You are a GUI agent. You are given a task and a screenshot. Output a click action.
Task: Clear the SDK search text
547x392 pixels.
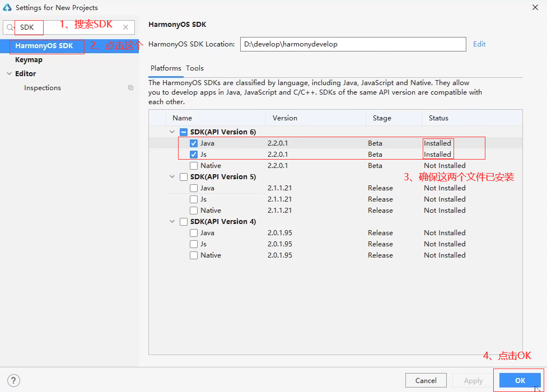[x=125, y=27]
